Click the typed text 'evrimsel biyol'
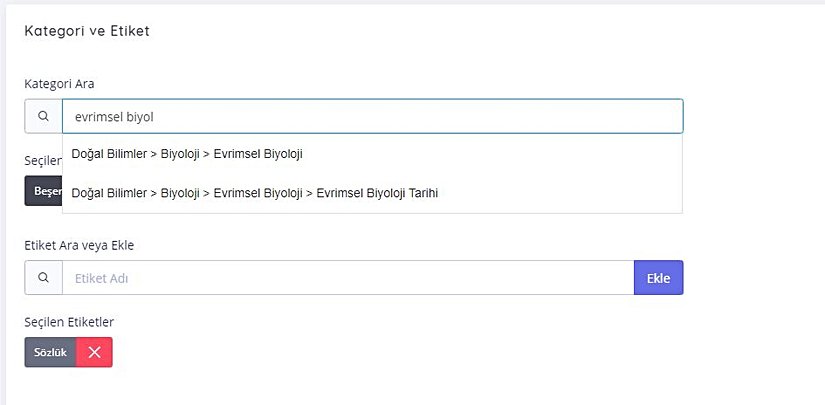 click(x=114, y=116)
